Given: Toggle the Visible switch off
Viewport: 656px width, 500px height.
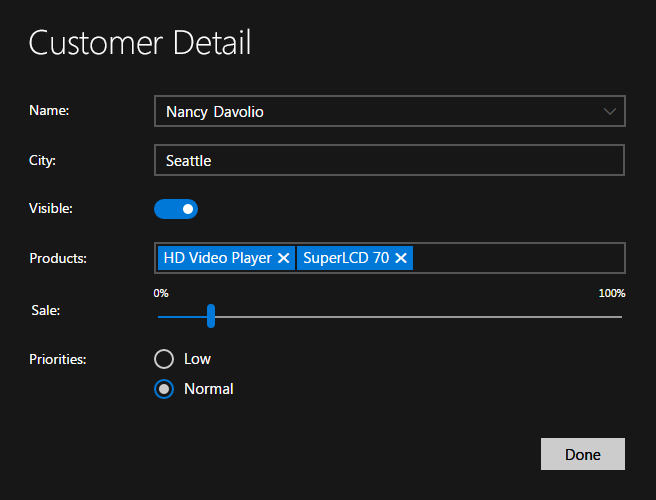Looking at the screenshot, I should (176, 209).
